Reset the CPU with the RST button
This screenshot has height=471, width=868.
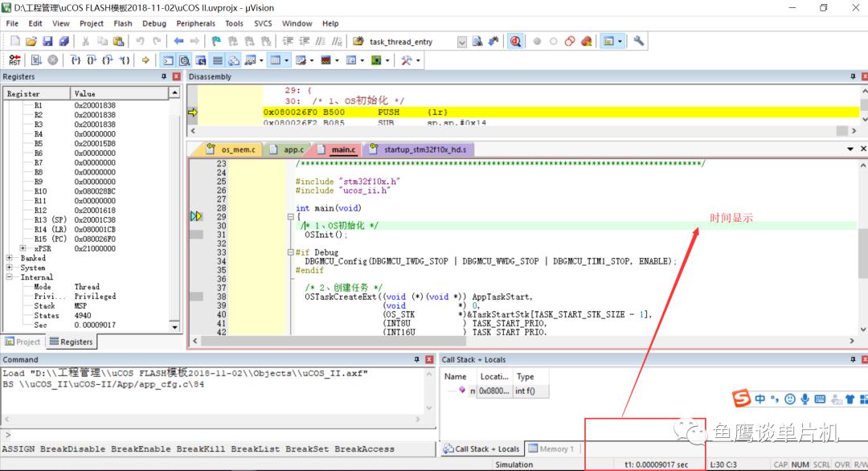pos(15,60)
